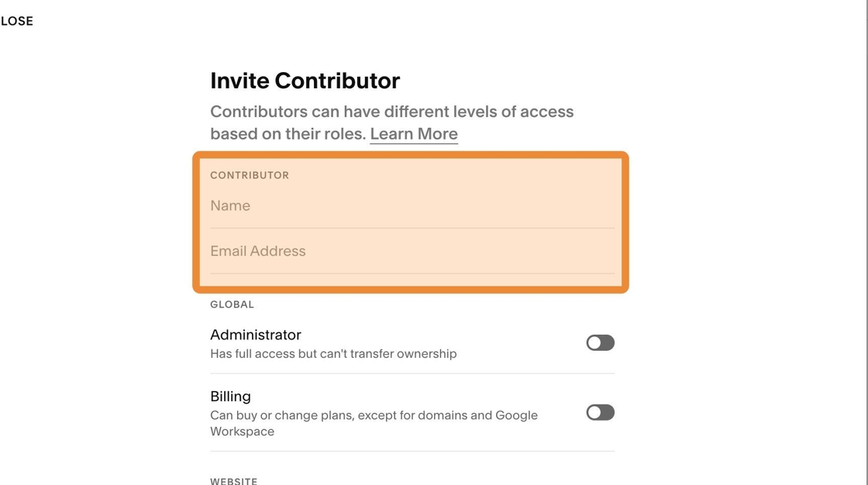This screenshot has height=485, width=868.
Task: Open the Learn More link
Action: pos(414,134)
